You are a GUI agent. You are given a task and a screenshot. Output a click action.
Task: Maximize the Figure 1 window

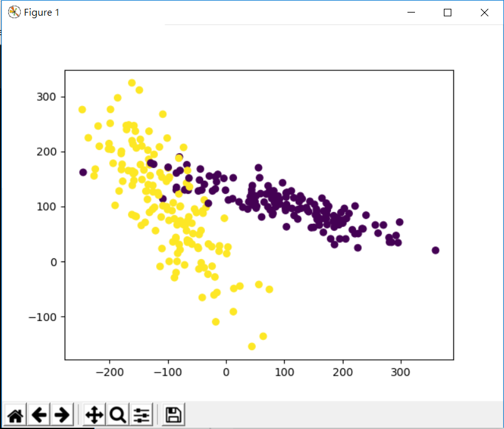pos(448,12)
